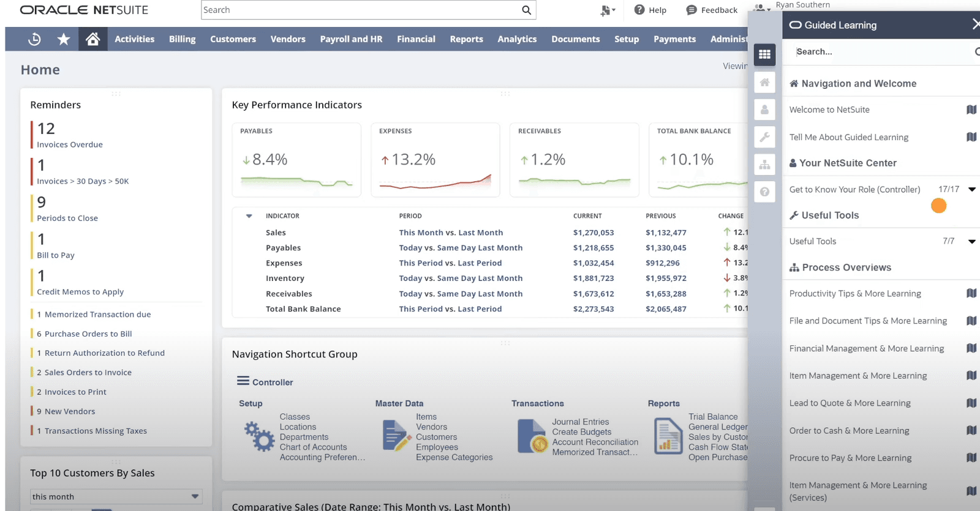Click the Setup gears icon in Navigation Shortcut Group
This screenshot has height=511, width=980.
point(259,436)
